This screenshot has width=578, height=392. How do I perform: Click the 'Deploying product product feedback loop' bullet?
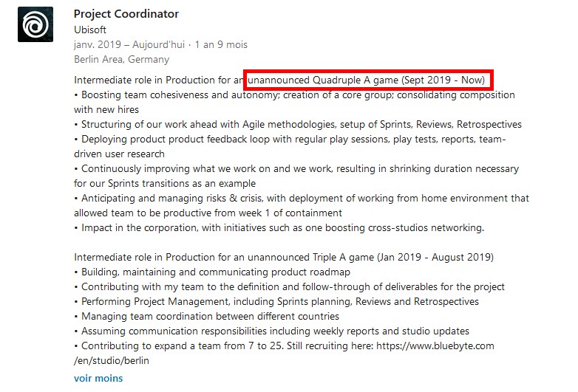[x=290, y=146]
